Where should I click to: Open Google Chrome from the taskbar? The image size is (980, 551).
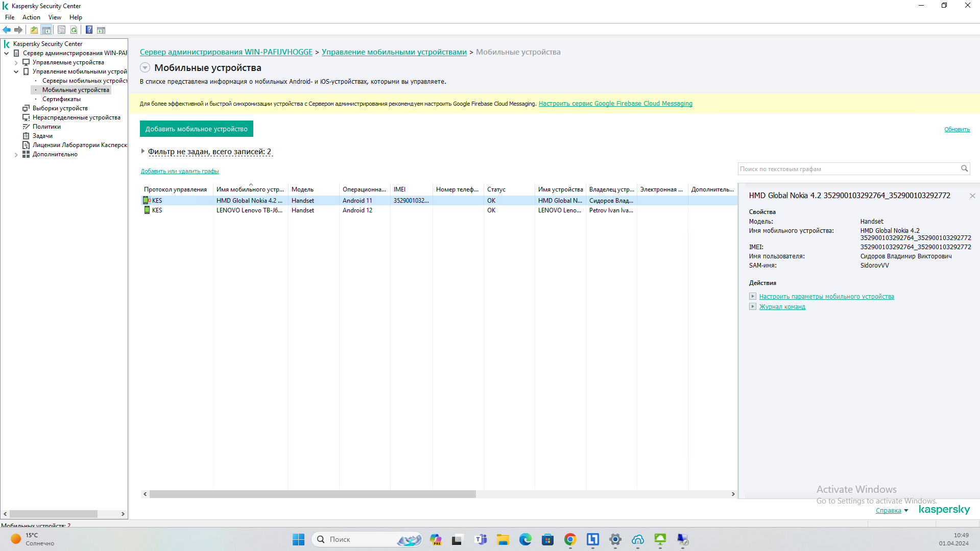[x=570, y=540]
